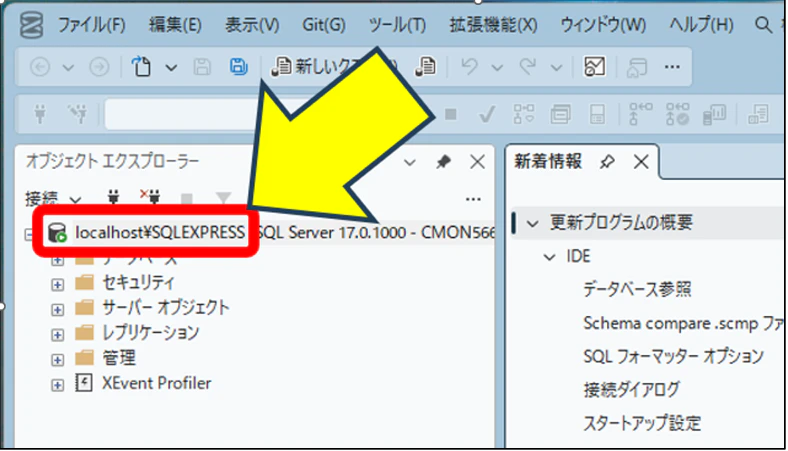Open the 編集(E) menu
The image size is (788, 451).
(x=175, y=25)
